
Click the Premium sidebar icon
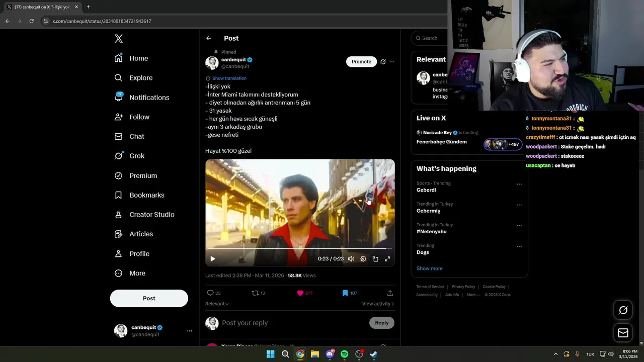pyautogui.click(x=118, y=175)
